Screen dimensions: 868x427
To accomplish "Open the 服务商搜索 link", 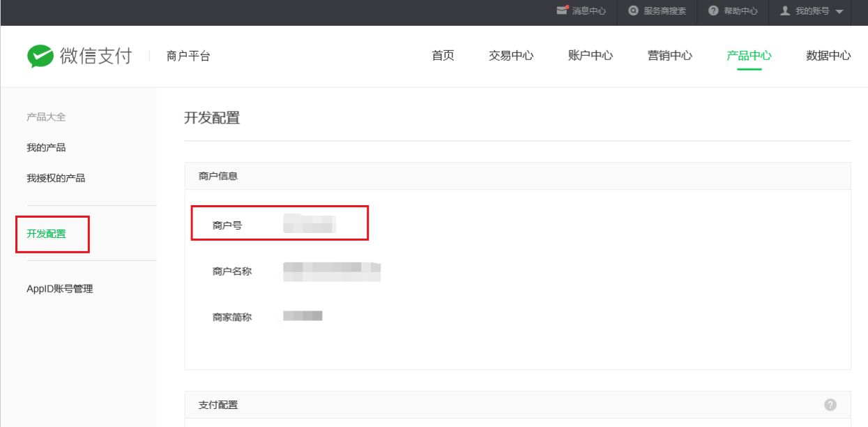I will (x=665, y=11).
